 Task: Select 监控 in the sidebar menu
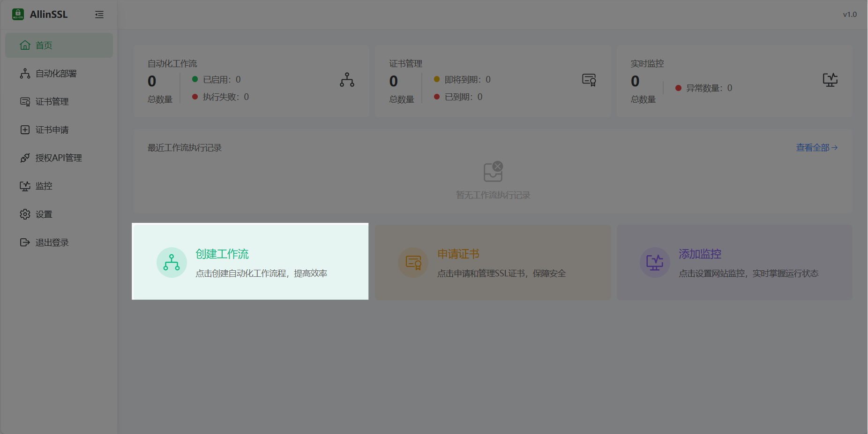pyautogui.click(x=43, y=186)
